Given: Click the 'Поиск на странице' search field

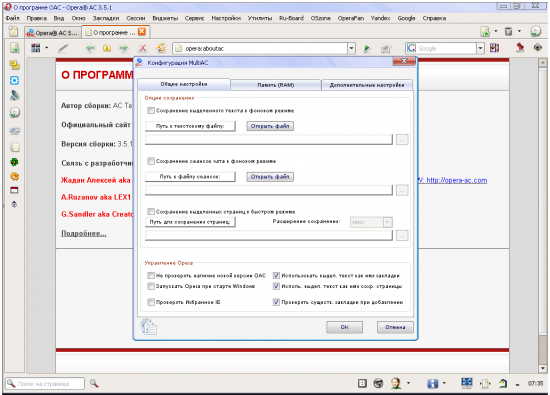Looking at the screenshot, I should [45, 383].
